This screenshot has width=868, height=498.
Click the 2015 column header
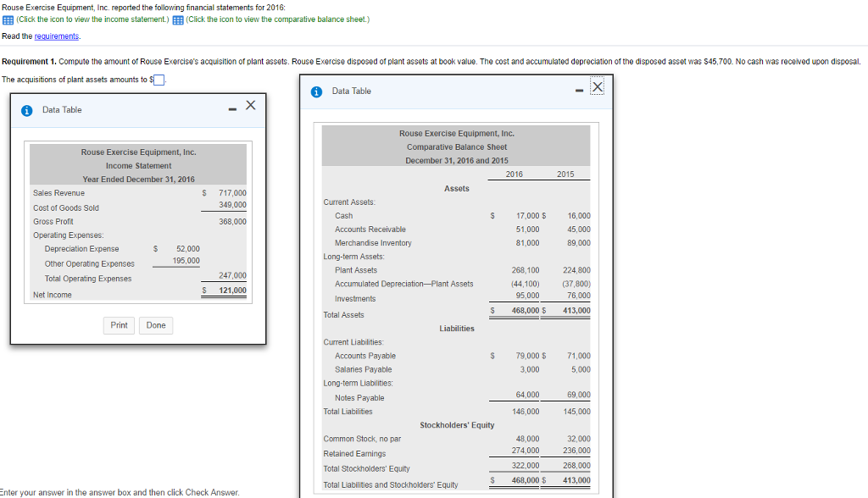(565, 174)
